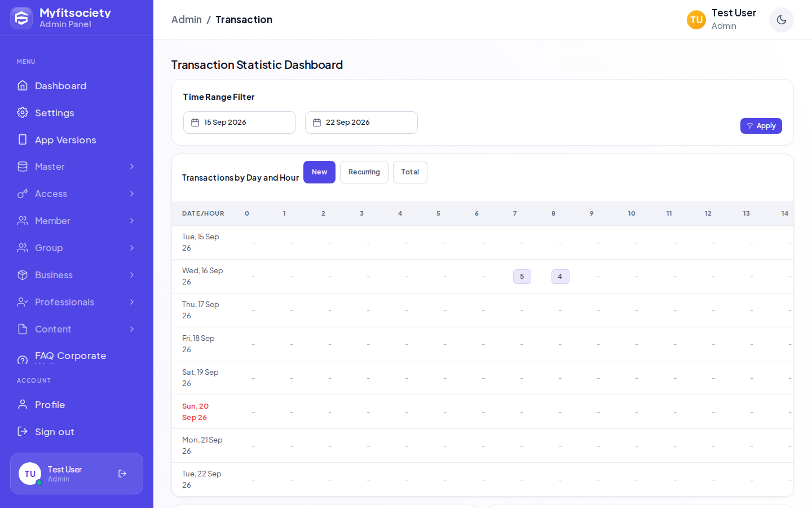Viewport: 812px width, 508px height.
Task: Expand the Member submenu chevron
Action: coord(132,221)
